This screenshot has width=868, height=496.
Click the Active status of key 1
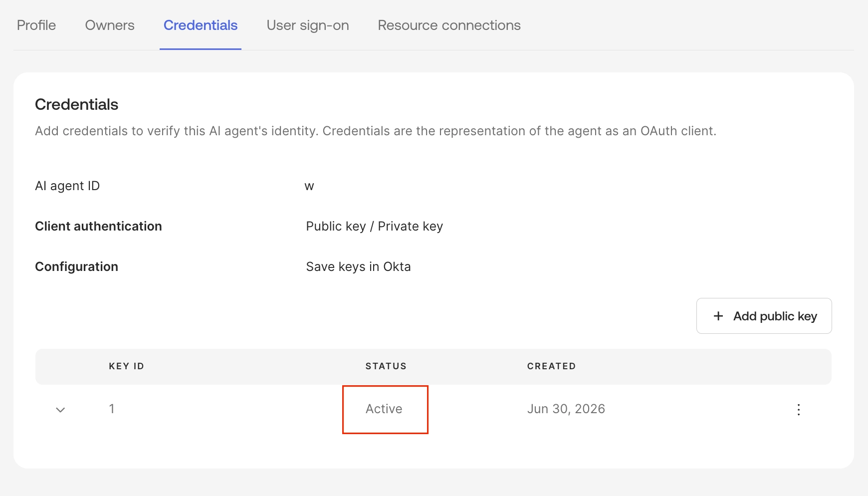[384, 409]
